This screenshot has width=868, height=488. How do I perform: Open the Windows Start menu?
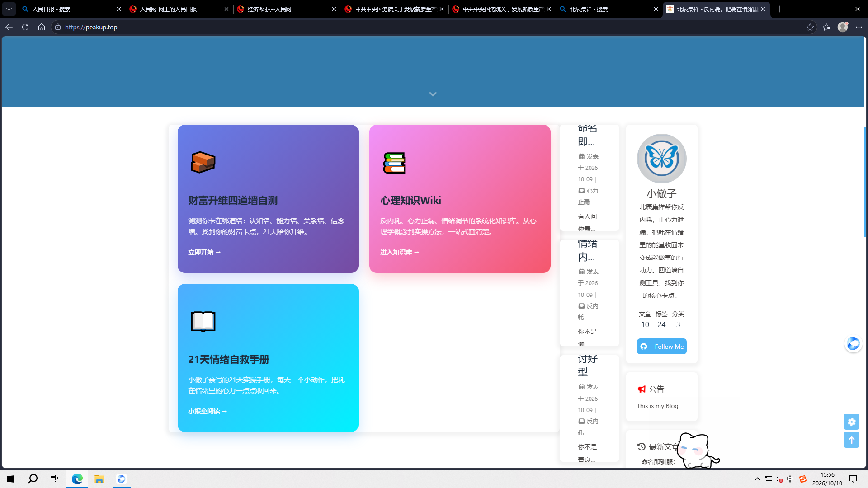(x=11, y=479)
